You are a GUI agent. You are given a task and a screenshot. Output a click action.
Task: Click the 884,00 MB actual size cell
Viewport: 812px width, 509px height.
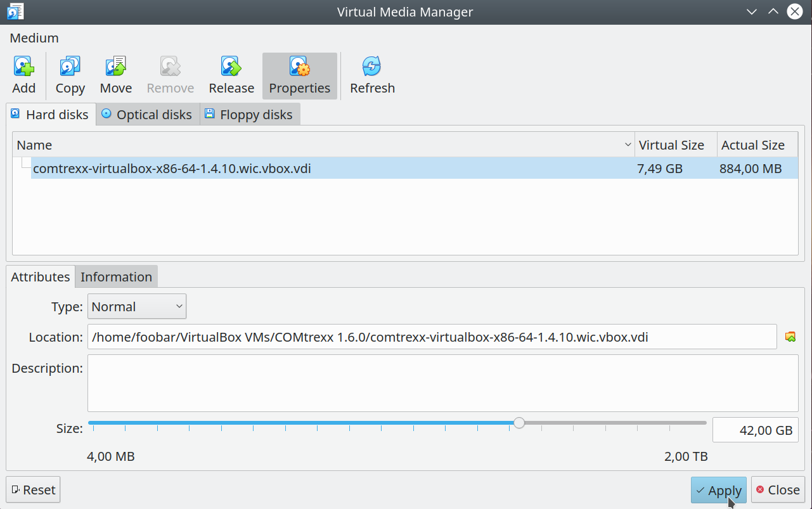click(751, 169)
